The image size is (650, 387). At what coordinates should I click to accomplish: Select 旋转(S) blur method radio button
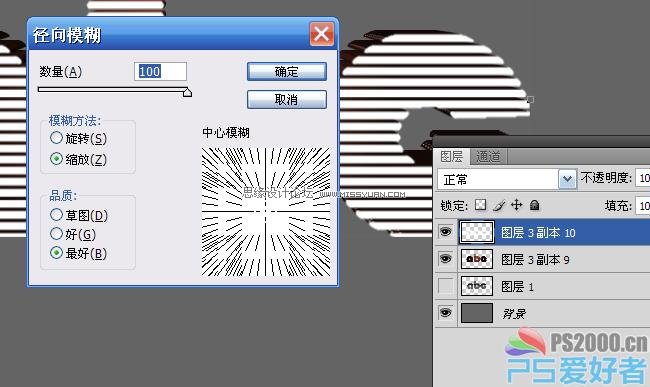coord(56,138)
